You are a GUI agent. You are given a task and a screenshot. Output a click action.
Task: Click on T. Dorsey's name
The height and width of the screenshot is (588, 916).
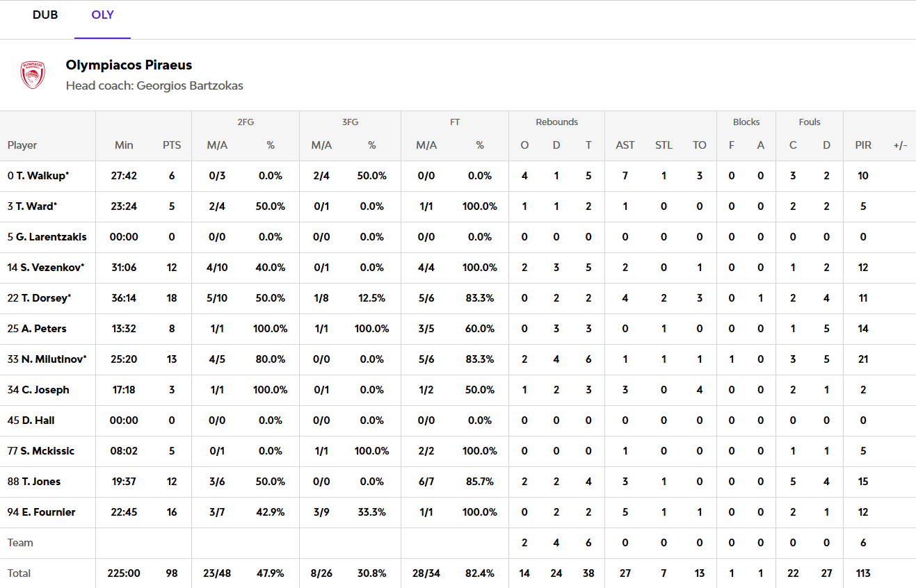(45, 298)
